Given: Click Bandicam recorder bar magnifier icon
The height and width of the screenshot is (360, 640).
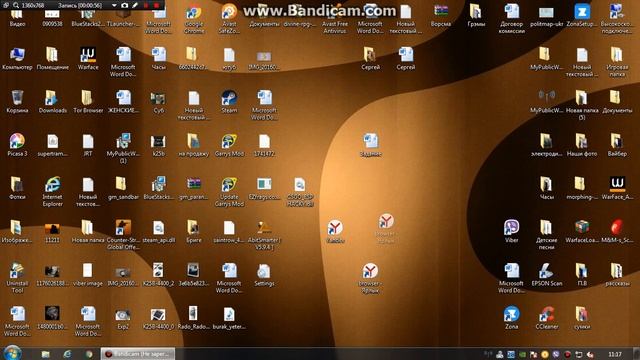Looking at the screenshot, I should [x=16, y=5].
